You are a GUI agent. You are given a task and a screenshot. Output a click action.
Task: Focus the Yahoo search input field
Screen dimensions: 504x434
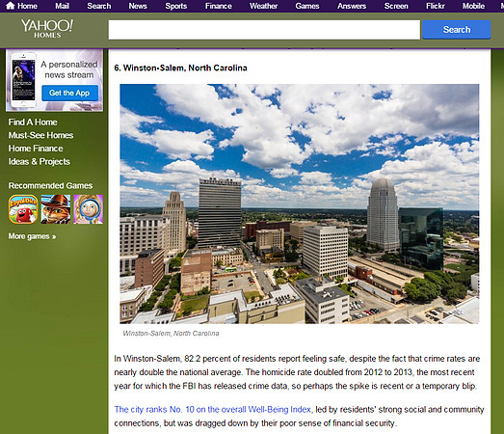[264, 30]
